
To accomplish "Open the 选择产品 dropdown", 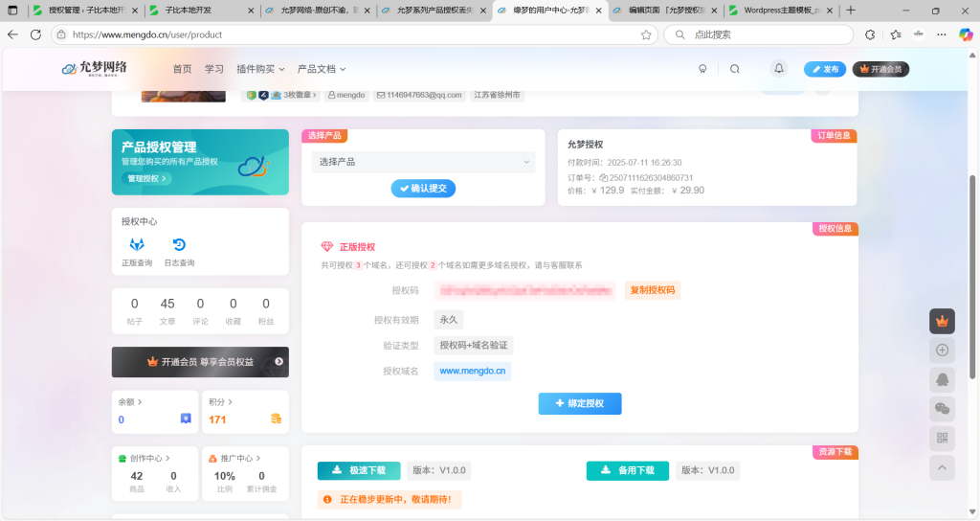I will (x=423, y=162).
